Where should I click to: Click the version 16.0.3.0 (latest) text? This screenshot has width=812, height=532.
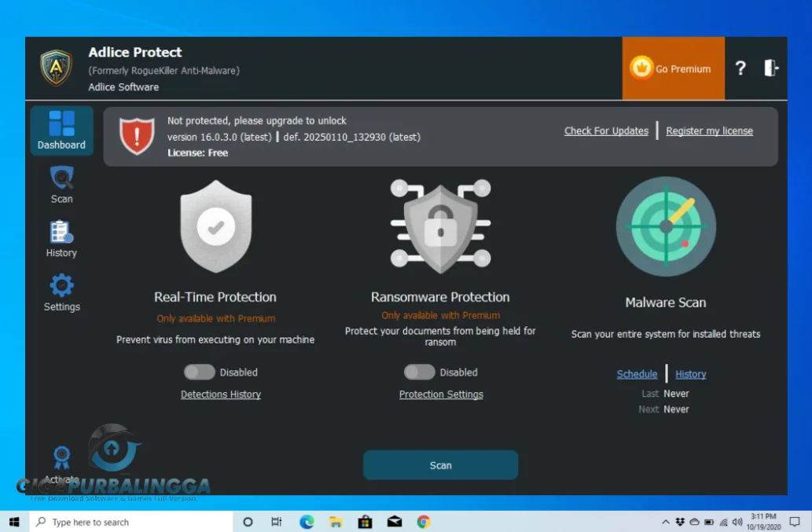tap(219, 138)
